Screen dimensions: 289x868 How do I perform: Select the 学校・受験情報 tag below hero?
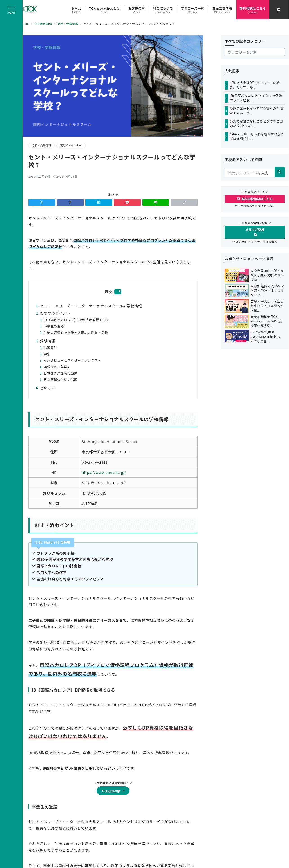pos(42,146)
